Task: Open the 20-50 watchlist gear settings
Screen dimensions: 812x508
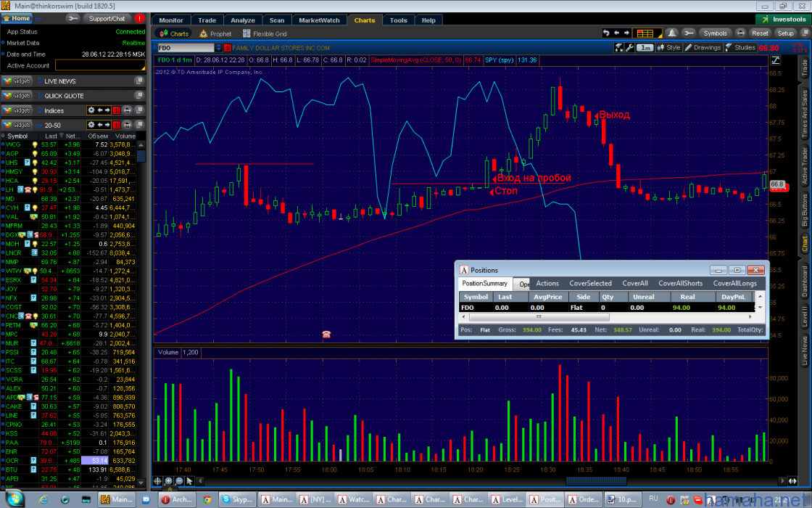Action: pos(91,125)
